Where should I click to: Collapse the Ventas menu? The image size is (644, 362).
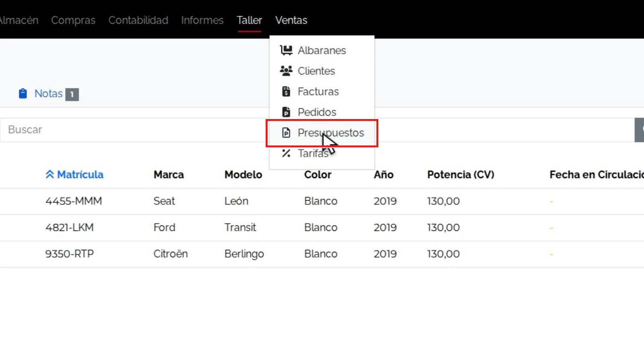[291, 20]
